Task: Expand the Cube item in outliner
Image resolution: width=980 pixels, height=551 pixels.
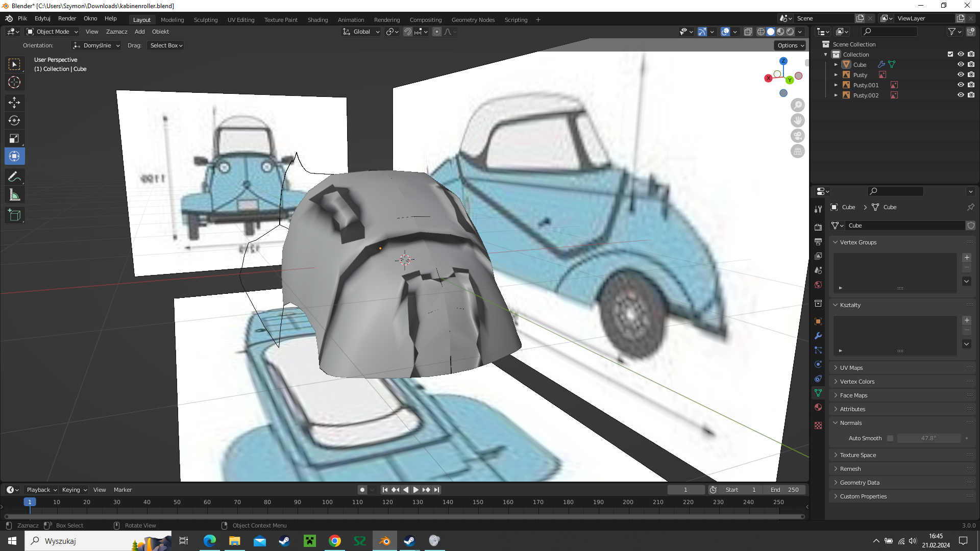Action: coord(836,65)
